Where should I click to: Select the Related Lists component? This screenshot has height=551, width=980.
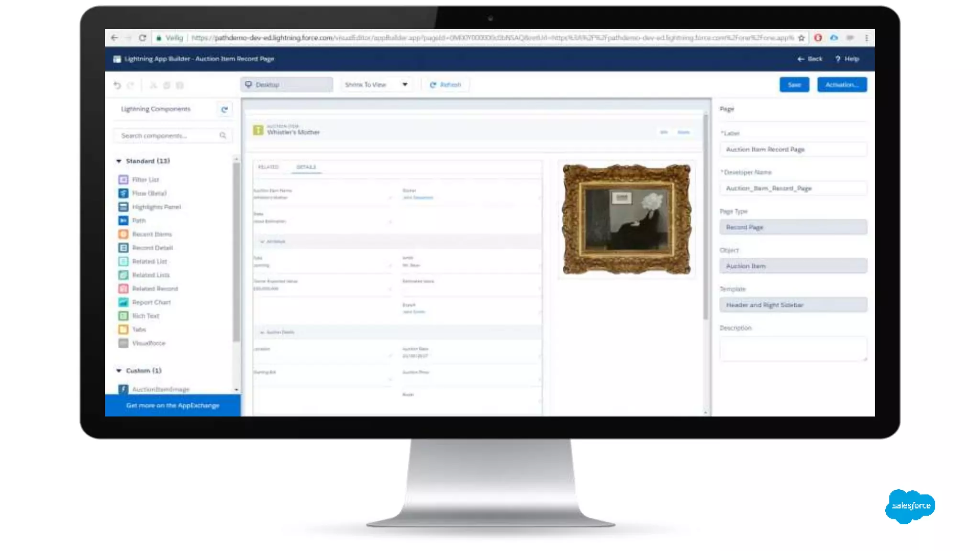click(x=144, y=275)
